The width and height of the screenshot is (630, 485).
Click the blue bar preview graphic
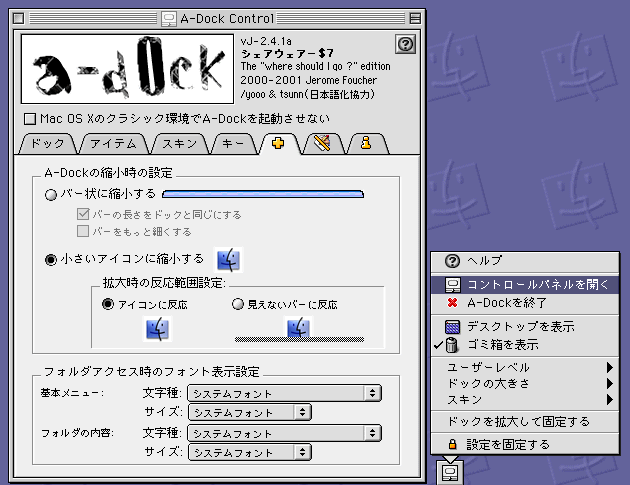(263, 194)
